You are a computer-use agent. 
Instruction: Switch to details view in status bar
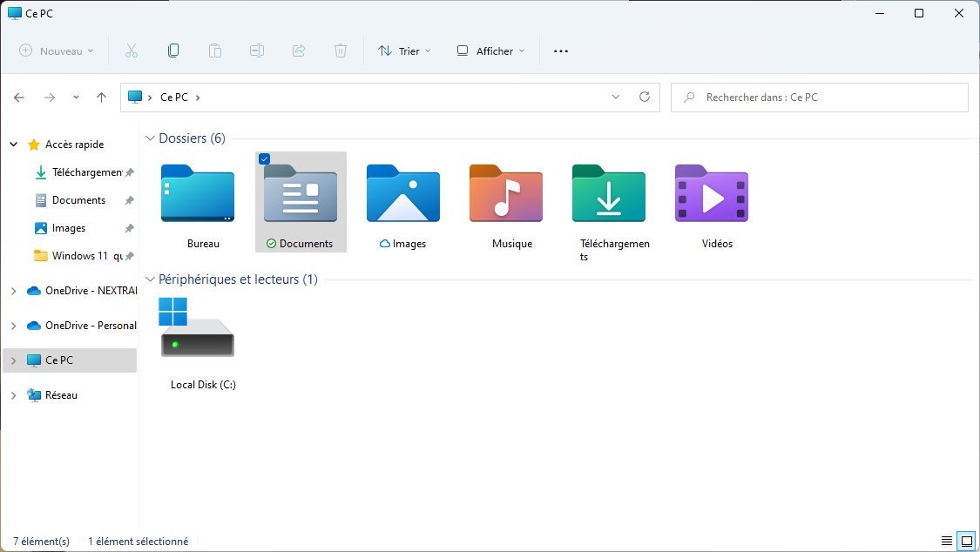947,541
